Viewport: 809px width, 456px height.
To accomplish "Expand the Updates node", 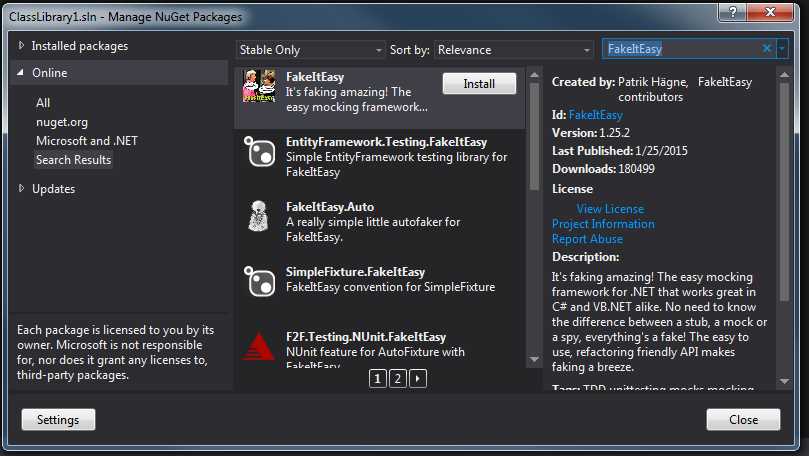I will pos(21,189).
